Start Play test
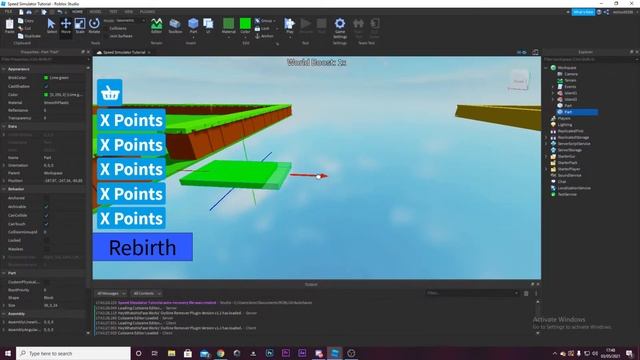 (x=289, y=26)
